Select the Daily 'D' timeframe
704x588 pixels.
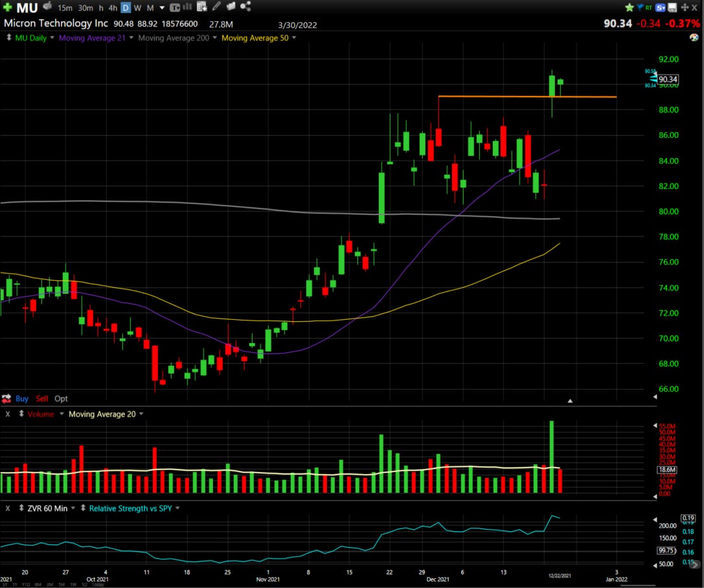coord(126,8)
